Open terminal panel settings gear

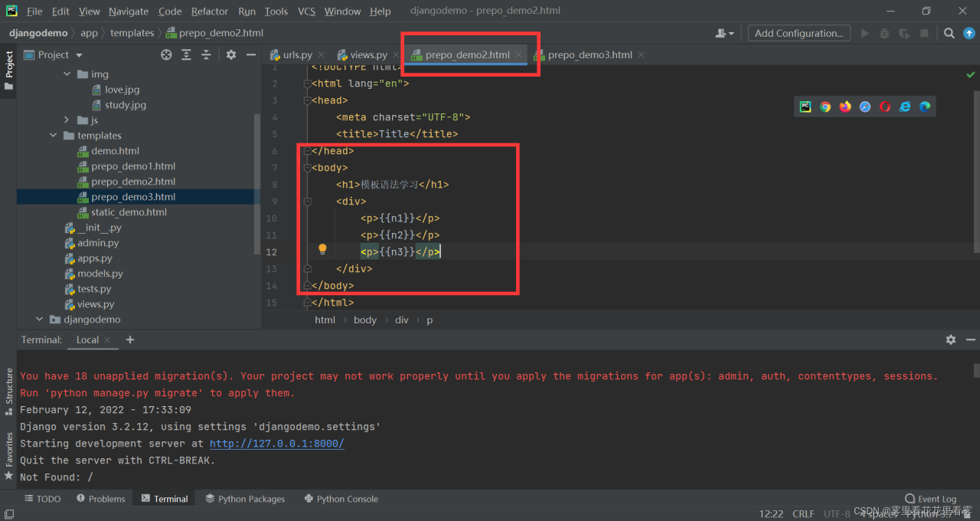pyautogui.click(x=950, y=339)
